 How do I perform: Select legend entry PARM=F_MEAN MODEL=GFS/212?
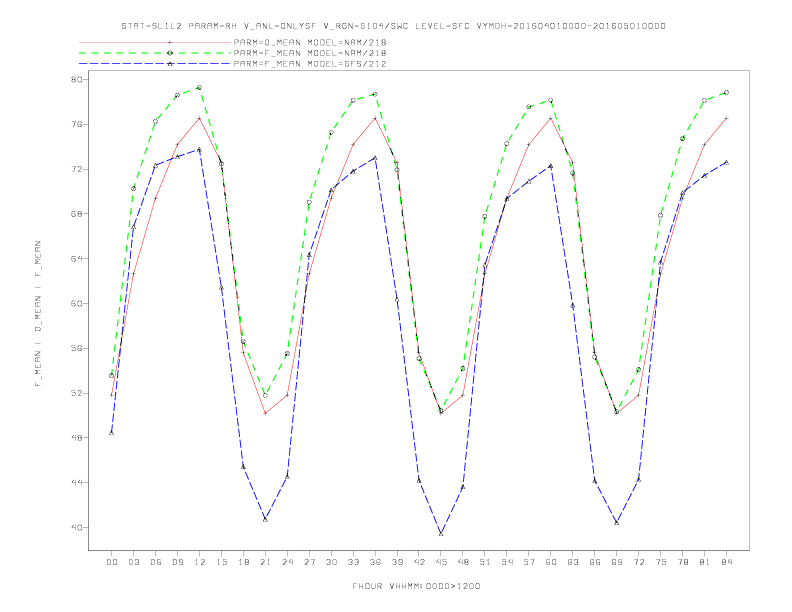pyautogui.click(x=310, y=64)
